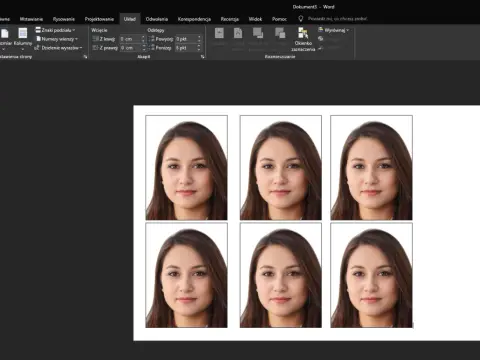This screenshot has width=480, height=360.
Task: Open the Okienko zaznaczenia selection pane
Action: (x=303, y=39)
